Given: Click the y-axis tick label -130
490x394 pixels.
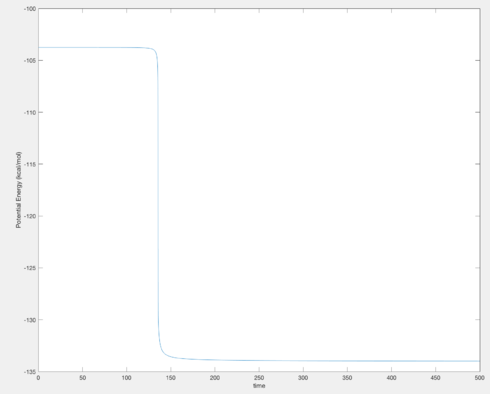Looking at the screenshot, I should point(30,320).
